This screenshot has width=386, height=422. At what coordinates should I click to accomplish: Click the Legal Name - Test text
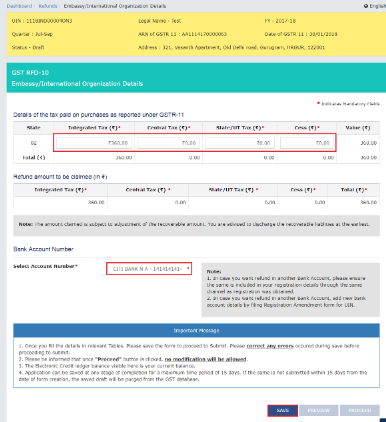(160, 21)
